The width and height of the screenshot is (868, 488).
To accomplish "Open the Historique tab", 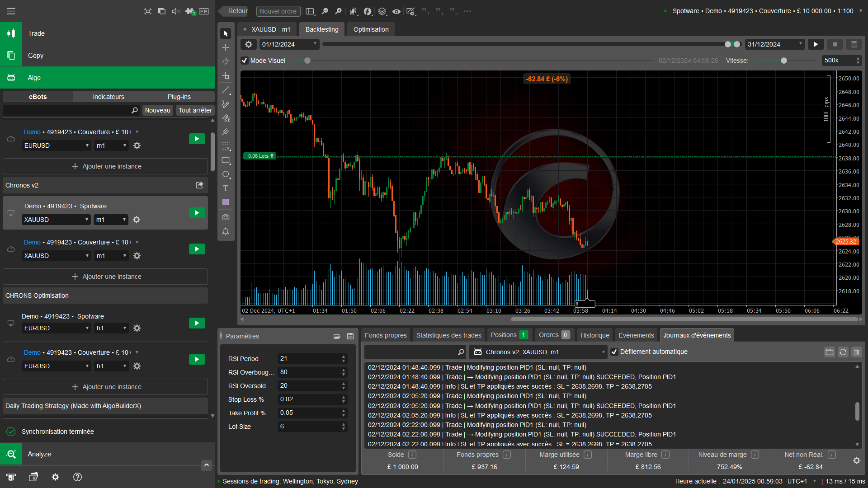I will coord(595,335).
